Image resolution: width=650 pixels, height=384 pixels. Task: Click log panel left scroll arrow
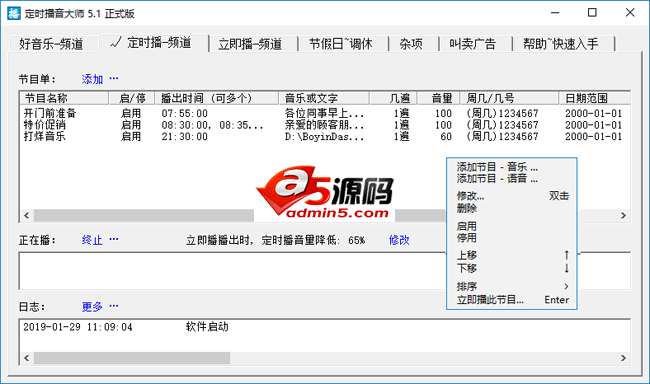pos(27,358)
